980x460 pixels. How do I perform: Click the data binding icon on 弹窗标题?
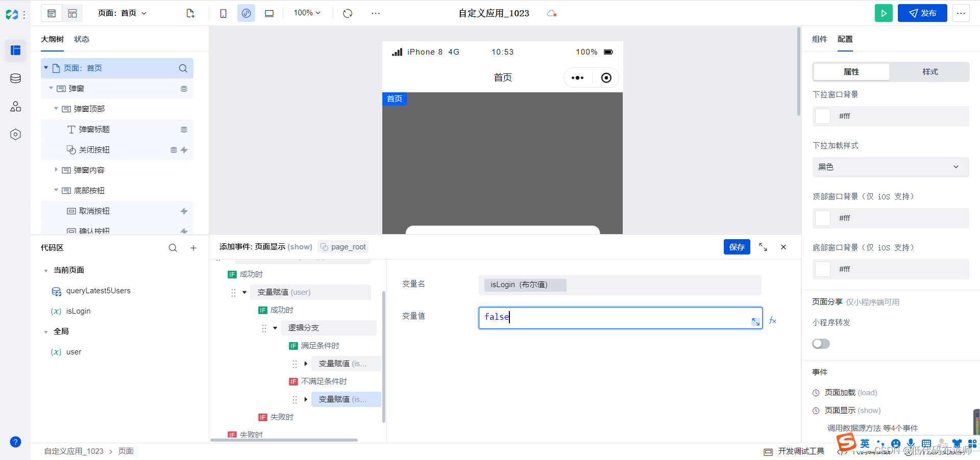pos(184,130)
